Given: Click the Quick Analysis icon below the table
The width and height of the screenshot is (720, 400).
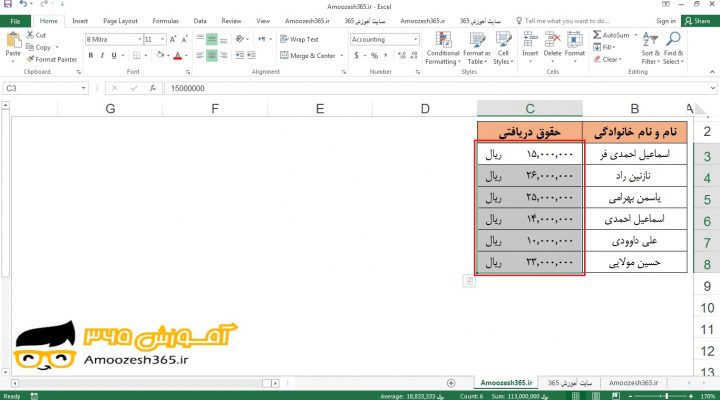Looking at the screenshot, I should [x=469, y=281].
